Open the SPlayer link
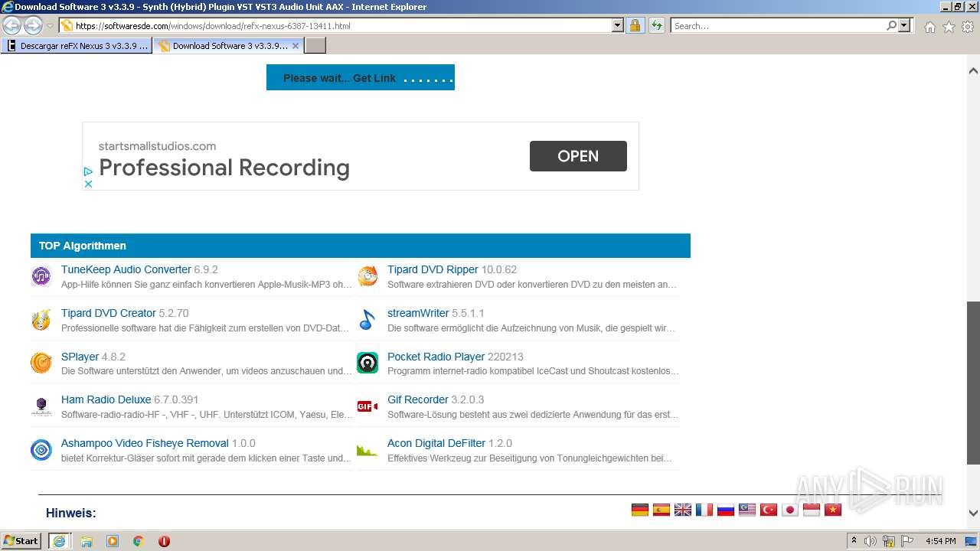 point(80,357)
